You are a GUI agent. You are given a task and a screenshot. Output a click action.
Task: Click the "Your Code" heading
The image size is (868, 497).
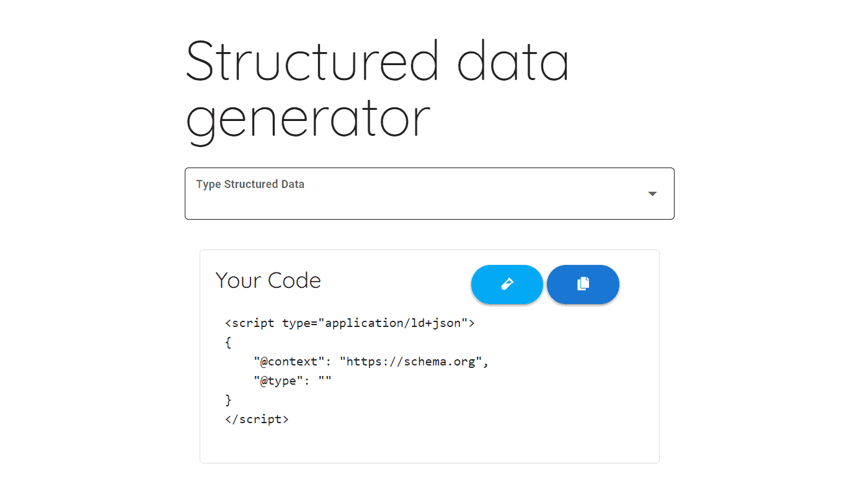tap(268, 280)
